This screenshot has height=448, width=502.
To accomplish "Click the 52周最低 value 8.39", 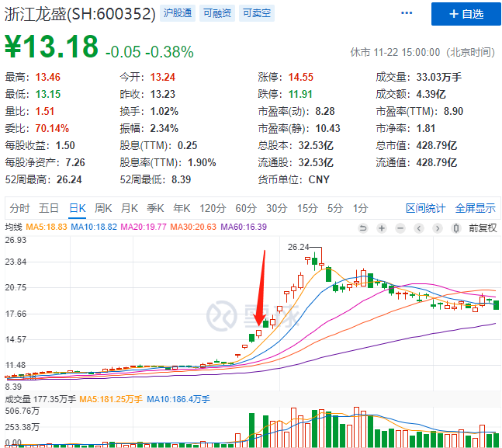I will (182, 180).
